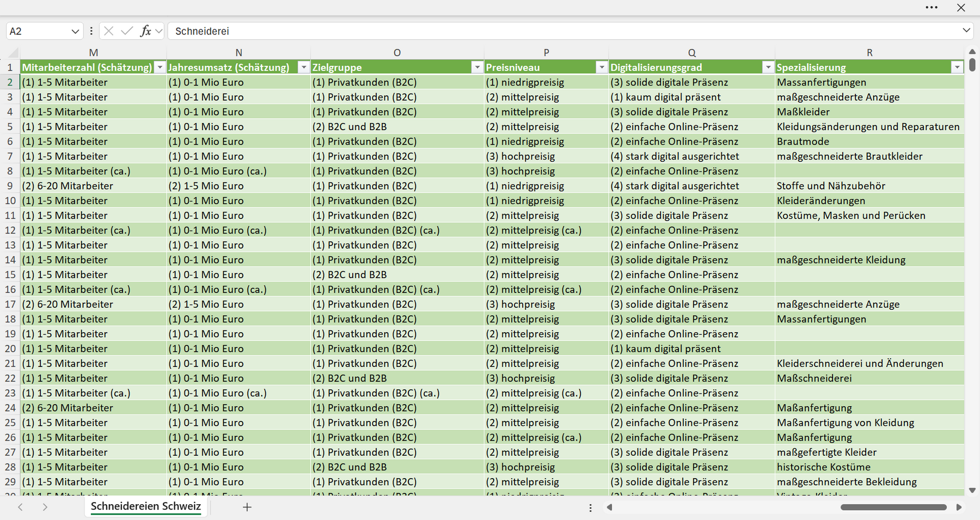Open Jahresumsatz (Schätzung) filter dropdown
The image size is (980, 520).
click(304, 67)
